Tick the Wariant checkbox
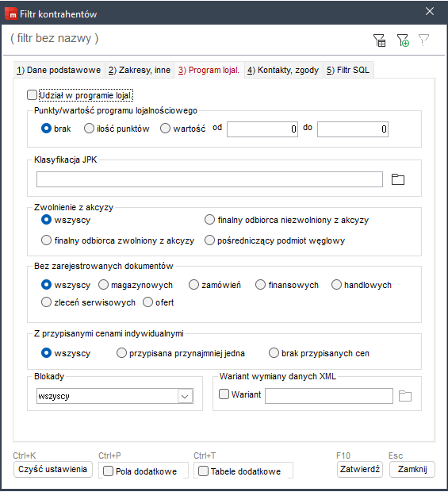The height and width of the screenshot is (492, 448). pyautogui.click(x=224, y=394)
